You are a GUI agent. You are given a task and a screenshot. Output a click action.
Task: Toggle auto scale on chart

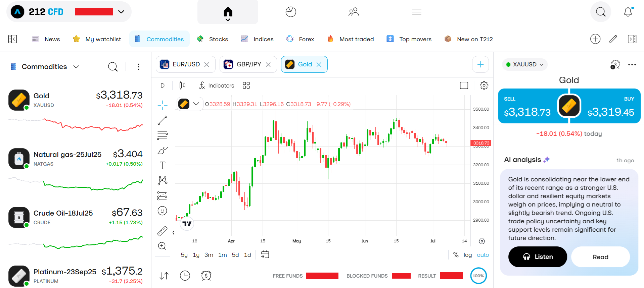click(483, 255)
